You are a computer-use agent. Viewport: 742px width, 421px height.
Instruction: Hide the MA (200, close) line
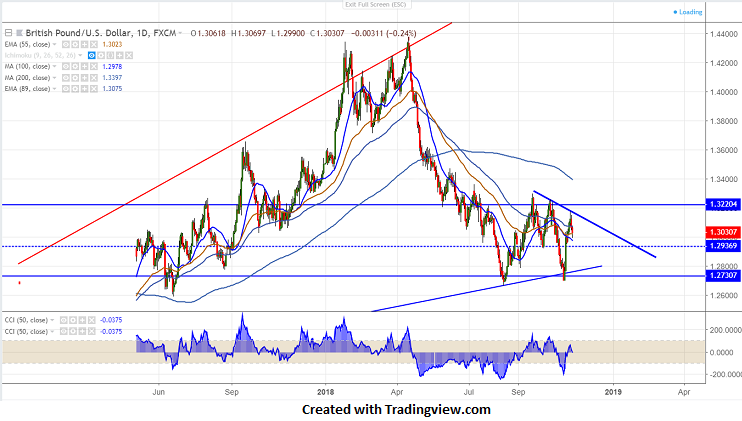coord(66,78)
